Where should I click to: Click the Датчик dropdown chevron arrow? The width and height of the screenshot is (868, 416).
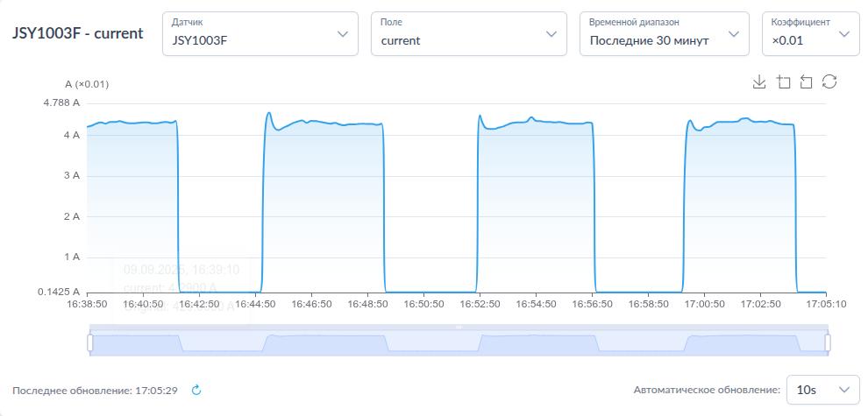click(342, 34)
